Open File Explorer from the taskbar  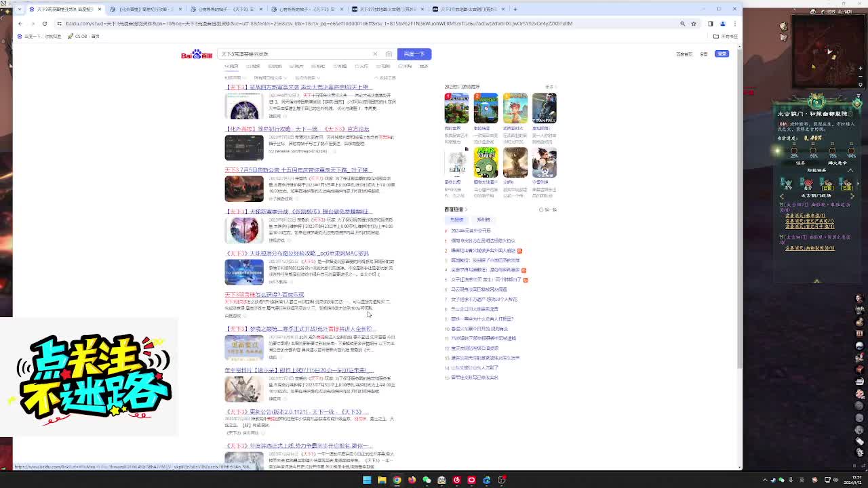tap(382, 480)
